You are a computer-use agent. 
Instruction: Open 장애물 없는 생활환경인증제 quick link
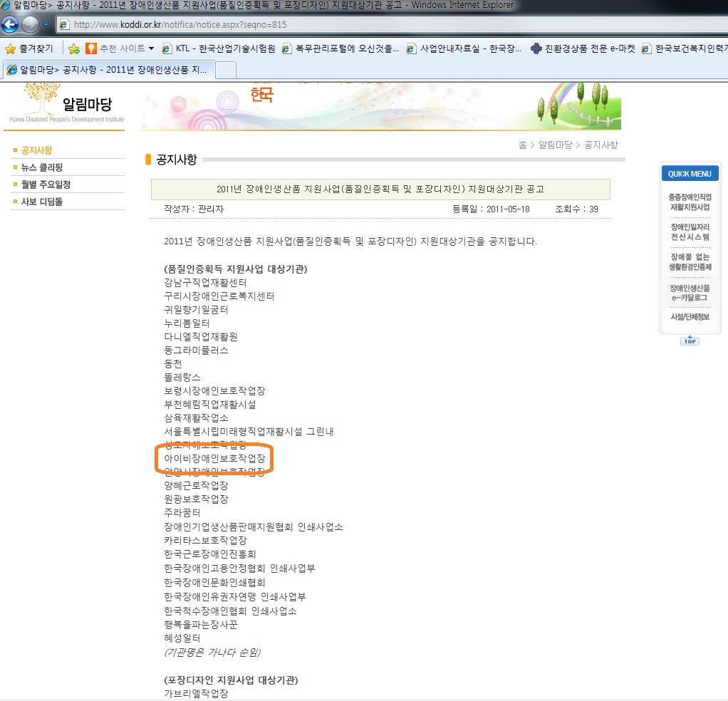pos(690,262)
